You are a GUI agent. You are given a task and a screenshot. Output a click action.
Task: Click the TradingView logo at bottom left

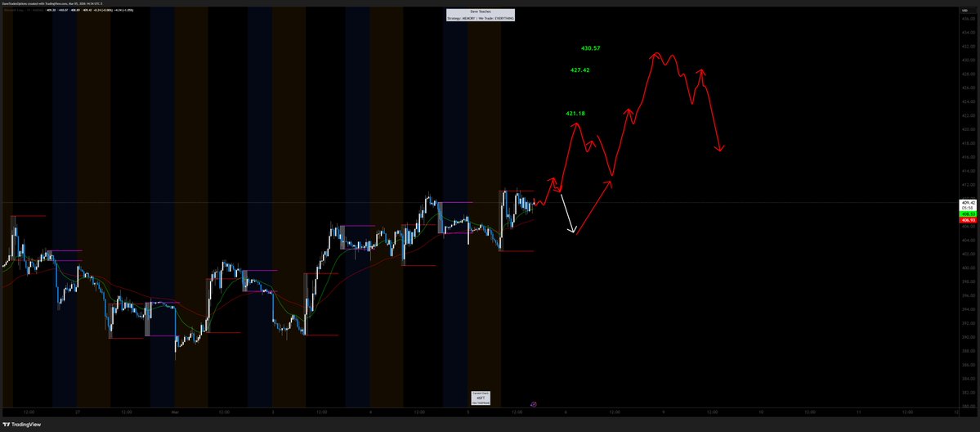(x=20, y=425)
